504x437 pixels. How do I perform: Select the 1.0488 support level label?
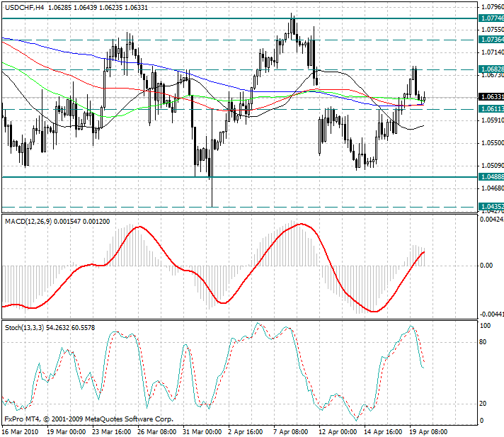(491, 176)
